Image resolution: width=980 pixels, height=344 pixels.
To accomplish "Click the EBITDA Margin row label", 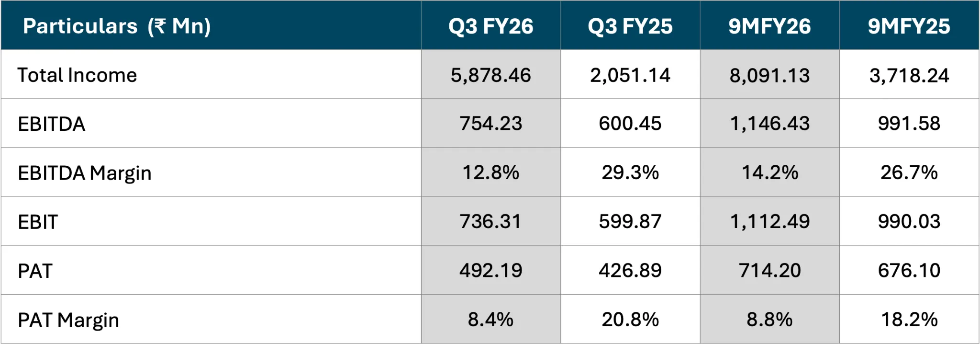I will click(x=85, y=173).
